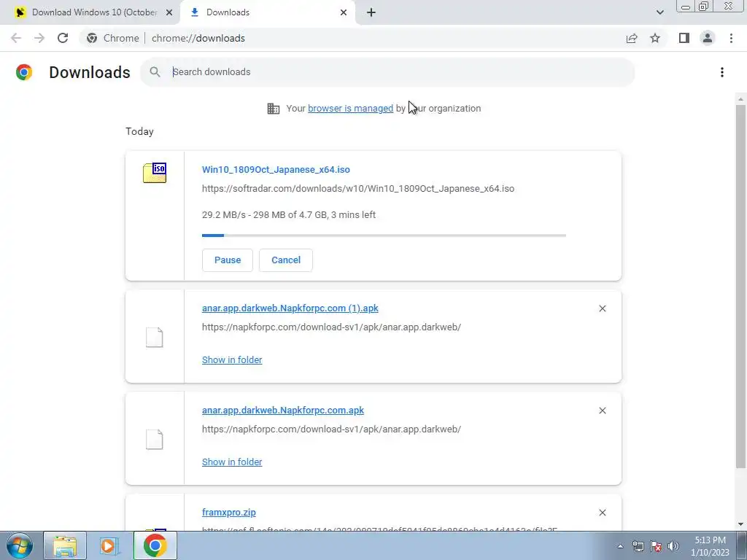Image resolution: width=747 pixels, height=560 pixels.
Task: Click the new tab plus button
Action: click(x=371, y=12)
